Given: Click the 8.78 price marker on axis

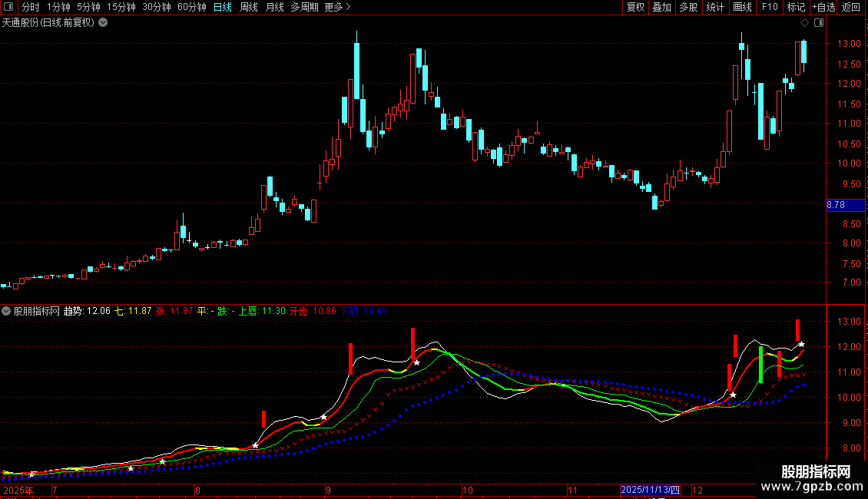Looking at the screenshot, I should 845,205.
